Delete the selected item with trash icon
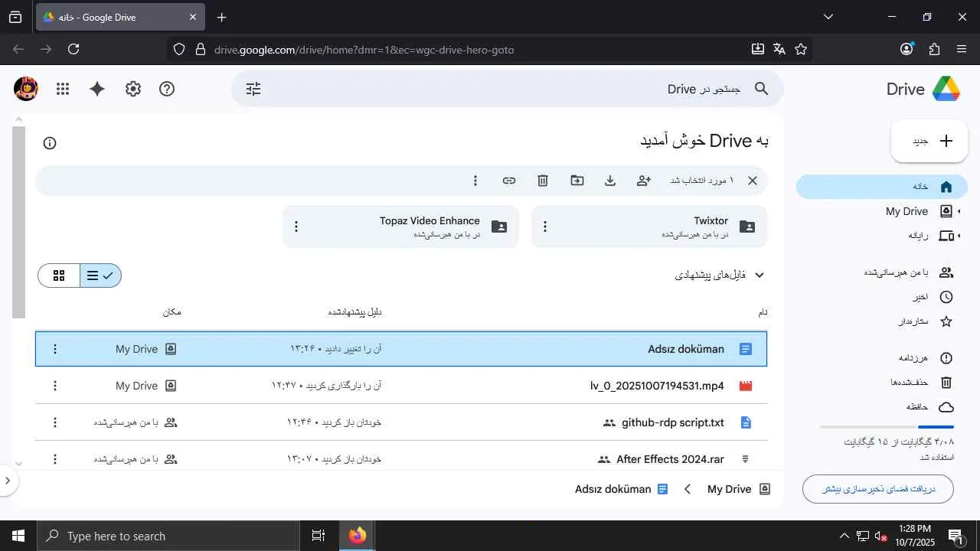Screen dimensions: 980x551 tap(543, 181)
